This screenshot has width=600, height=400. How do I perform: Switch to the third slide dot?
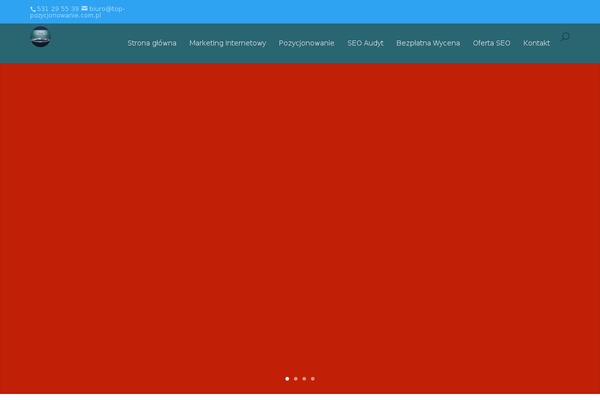click(x=304, y=379)
